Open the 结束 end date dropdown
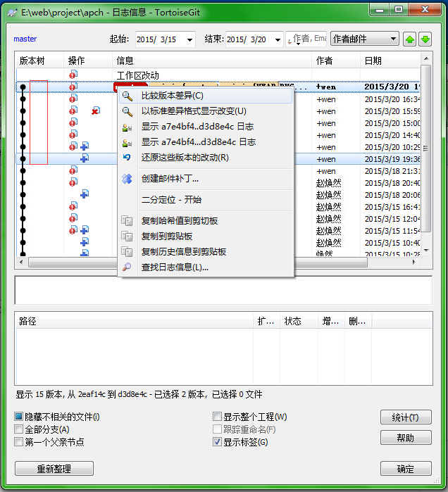 (x=277, y=39)
